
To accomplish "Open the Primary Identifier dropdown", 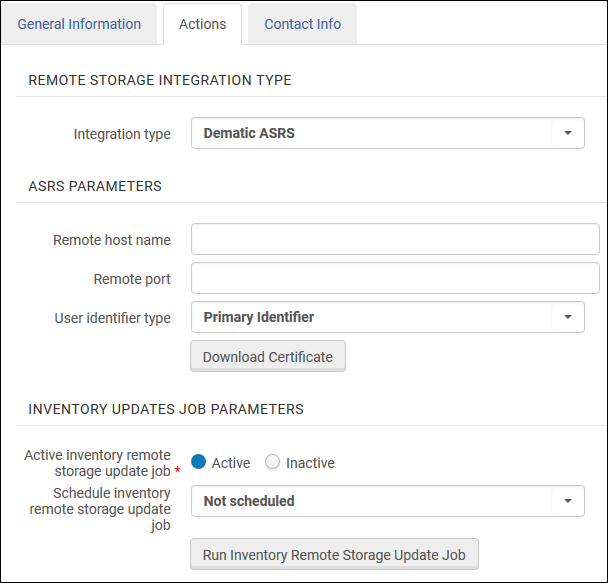I will (370, 317).
